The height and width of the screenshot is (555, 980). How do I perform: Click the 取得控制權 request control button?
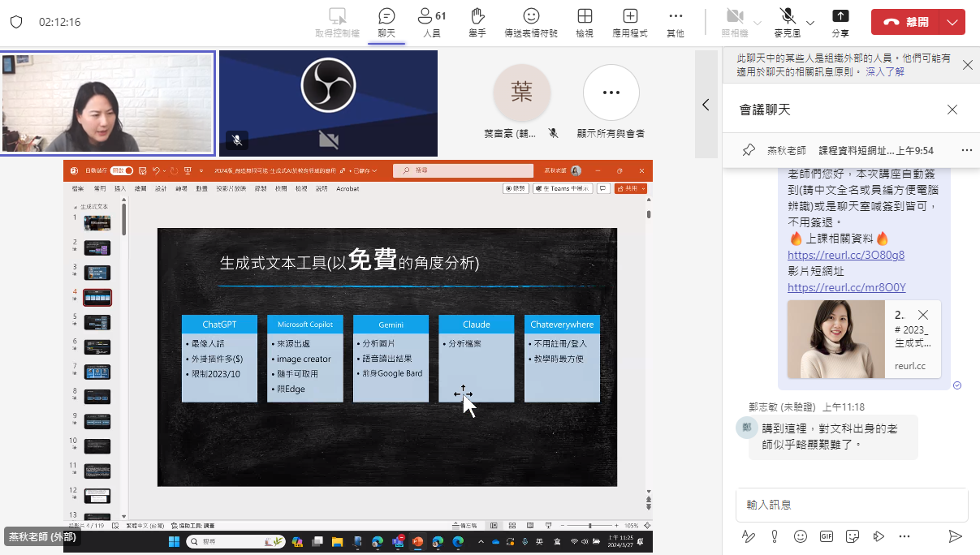tap(338, 23)
